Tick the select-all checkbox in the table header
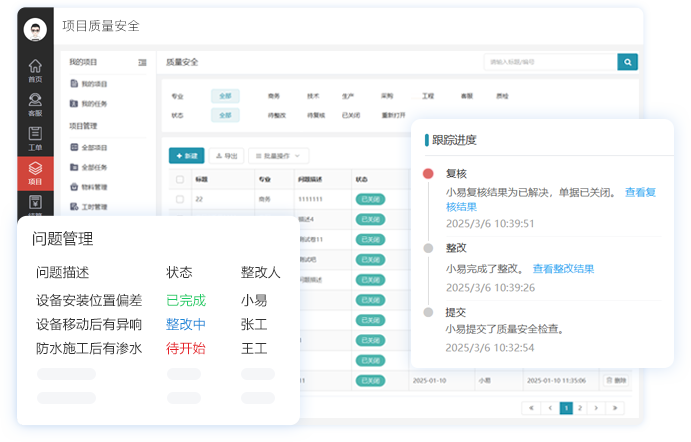Image resolution: width=691 pixels, height=442 pixels. 180,179
